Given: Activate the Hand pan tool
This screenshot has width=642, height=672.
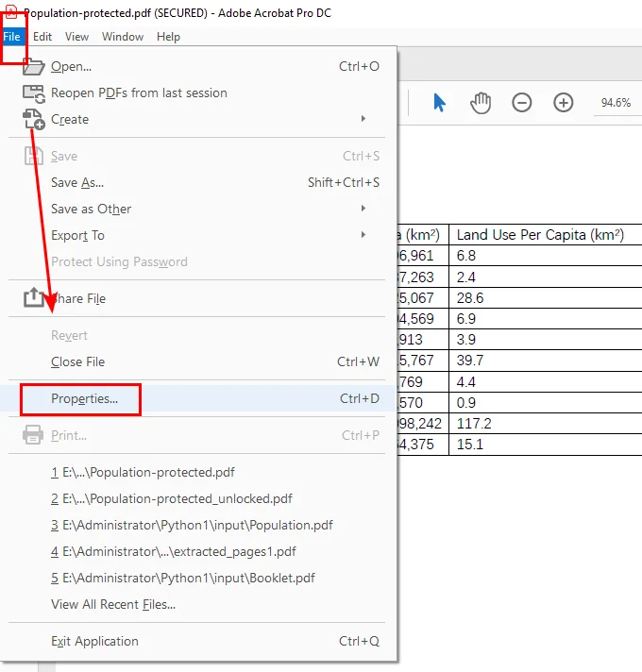Looking at the screenshot, I should tap(480, 103).
